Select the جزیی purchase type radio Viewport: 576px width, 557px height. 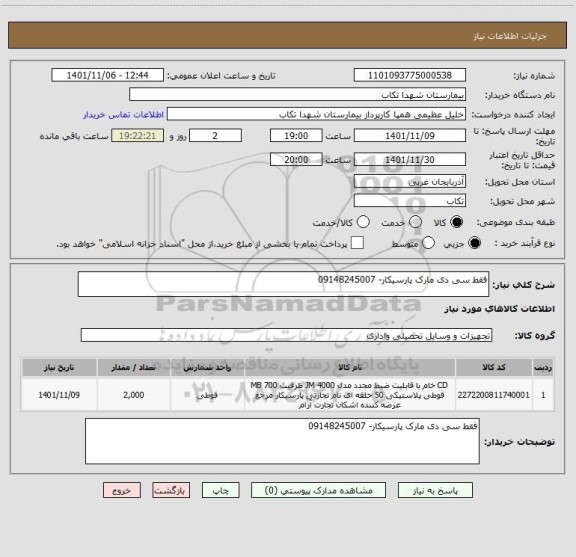475,243
